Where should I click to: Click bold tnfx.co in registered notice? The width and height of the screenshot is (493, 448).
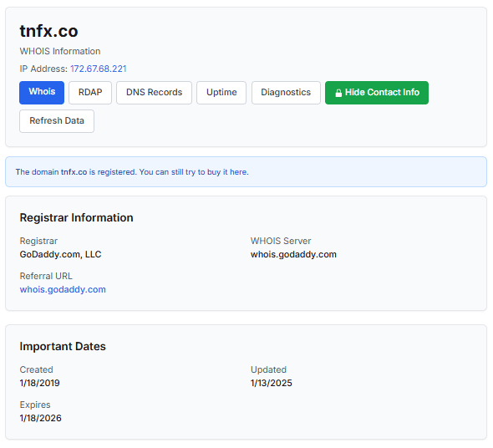click(x=74, y=172)
